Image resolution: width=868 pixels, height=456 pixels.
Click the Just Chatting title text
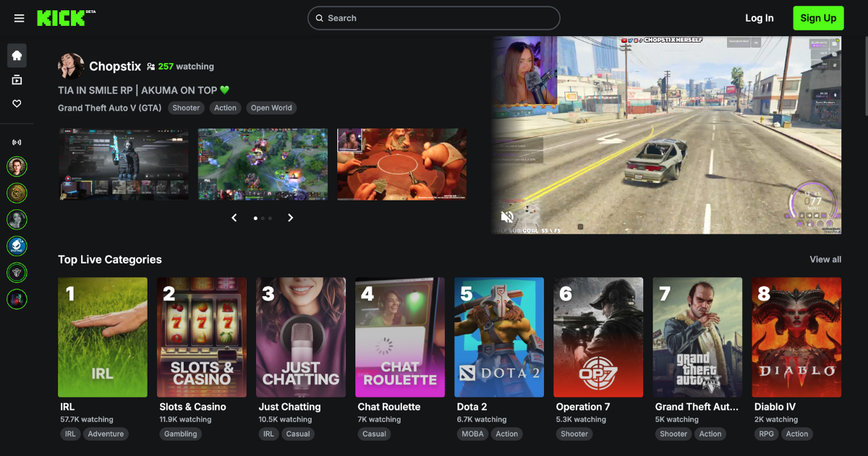click(289, 407)
